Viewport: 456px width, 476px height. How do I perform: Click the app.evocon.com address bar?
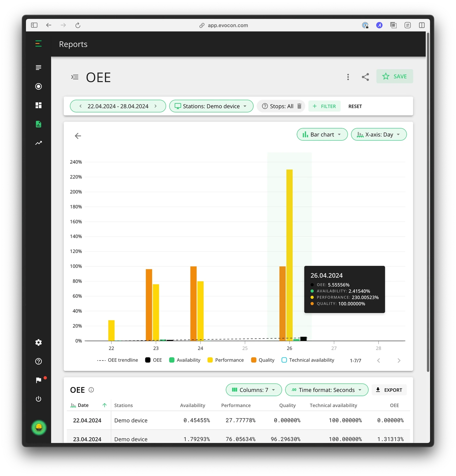pos(224,25)
